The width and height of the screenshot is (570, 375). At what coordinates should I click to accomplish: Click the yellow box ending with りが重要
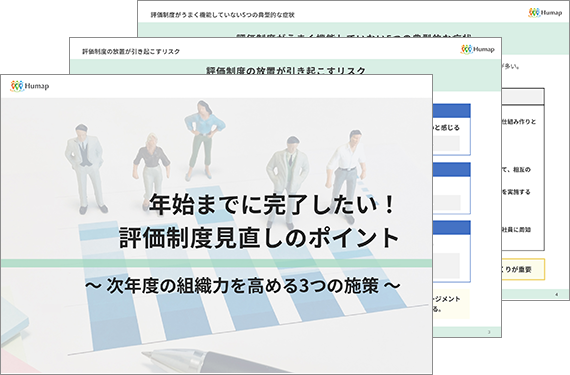tap(523, 269)
